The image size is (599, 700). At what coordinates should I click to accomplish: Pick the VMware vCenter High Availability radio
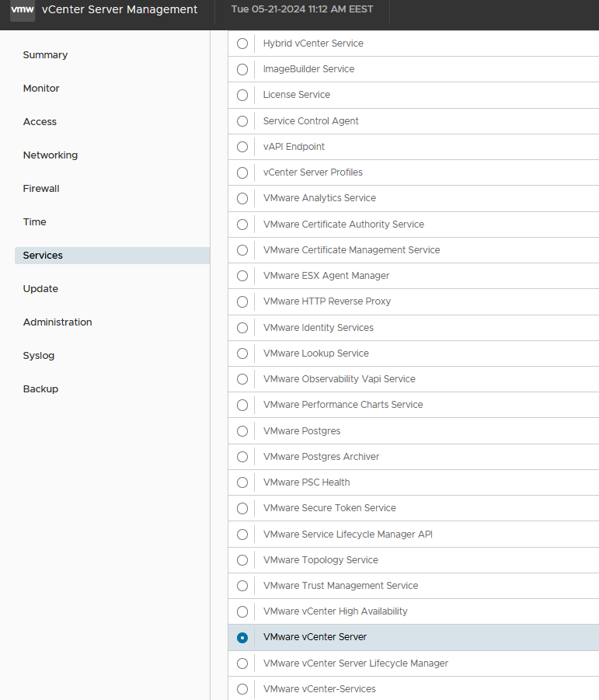coord(242,611)
